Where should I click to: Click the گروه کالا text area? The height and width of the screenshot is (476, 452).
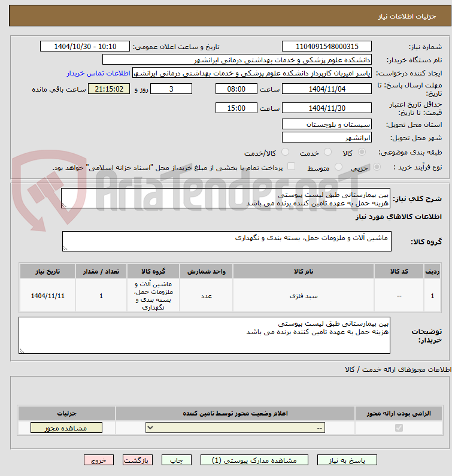coord(227,241)
